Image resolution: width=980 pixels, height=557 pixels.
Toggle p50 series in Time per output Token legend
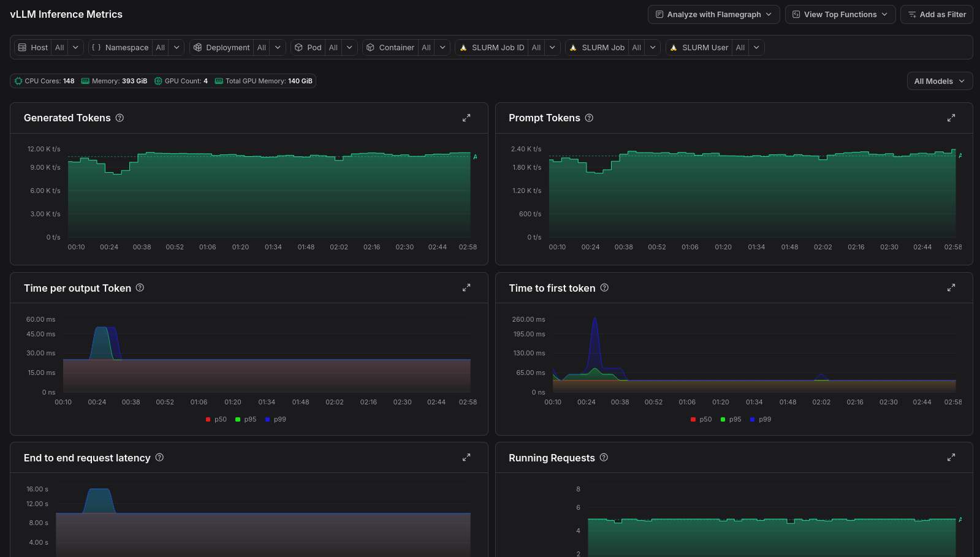point(216,419)
